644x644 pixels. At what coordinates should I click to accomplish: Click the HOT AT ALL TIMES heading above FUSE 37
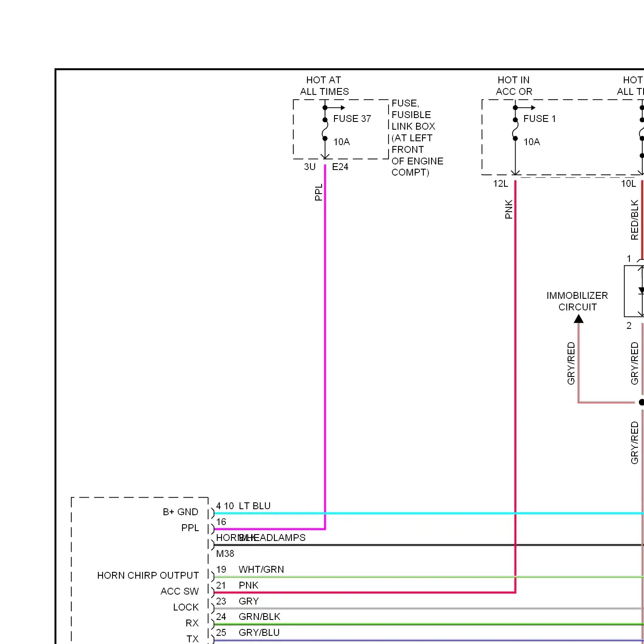324,86
